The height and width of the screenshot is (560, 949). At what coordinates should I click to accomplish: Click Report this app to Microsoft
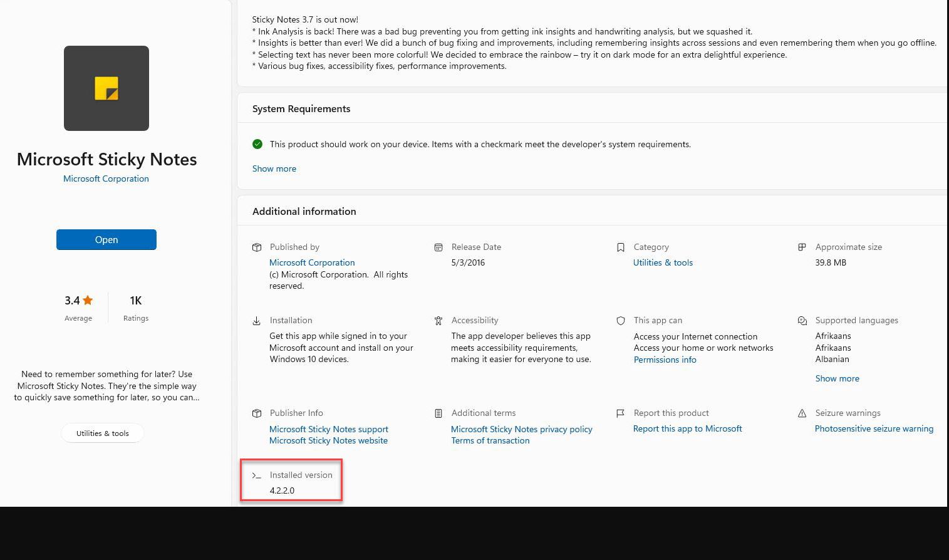tap(687, 428)
